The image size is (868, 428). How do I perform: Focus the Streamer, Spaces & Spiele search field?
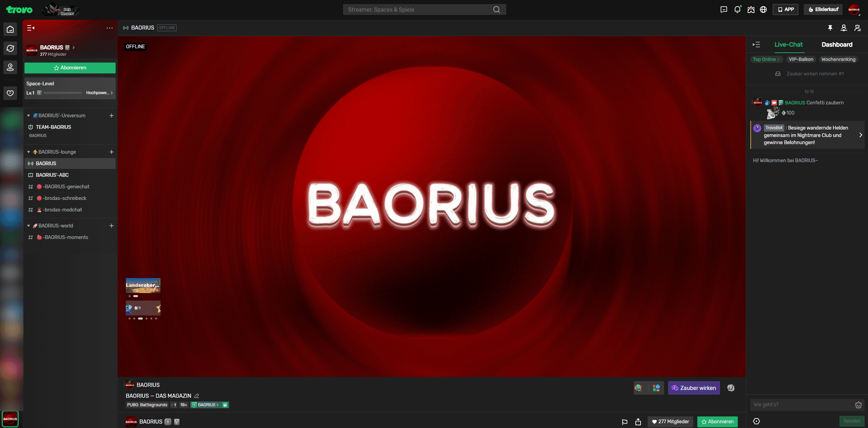(x=424, y=10)
